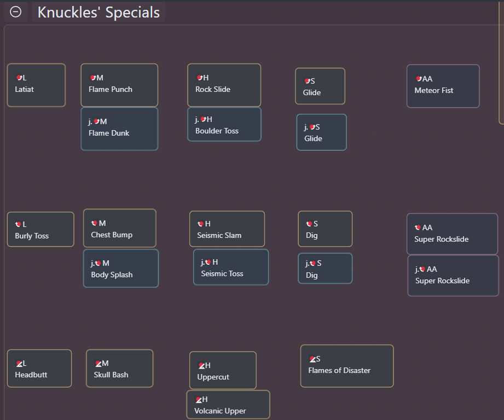Click the input icon on Volcanic Upper
This screenshot has height=420, width=504.
pos(199,399)
